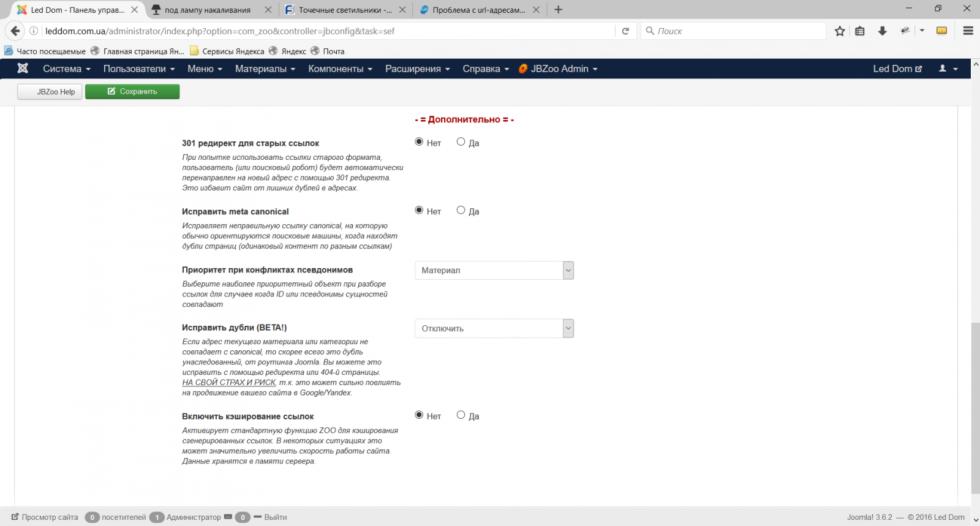
Task: Expand the Исправить дубли (BETA!) dropdown
Action: pos(494,328)
